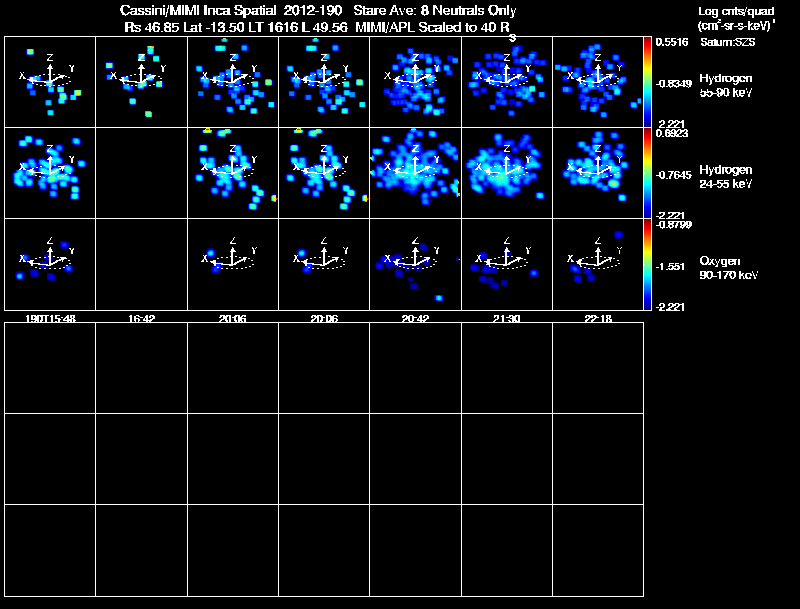Image resolution: width=800 pixels, height=609 pixels.
Task: Open the Hydrogen 24-55 keV image at 20:42
Action: tap(415, 173)
